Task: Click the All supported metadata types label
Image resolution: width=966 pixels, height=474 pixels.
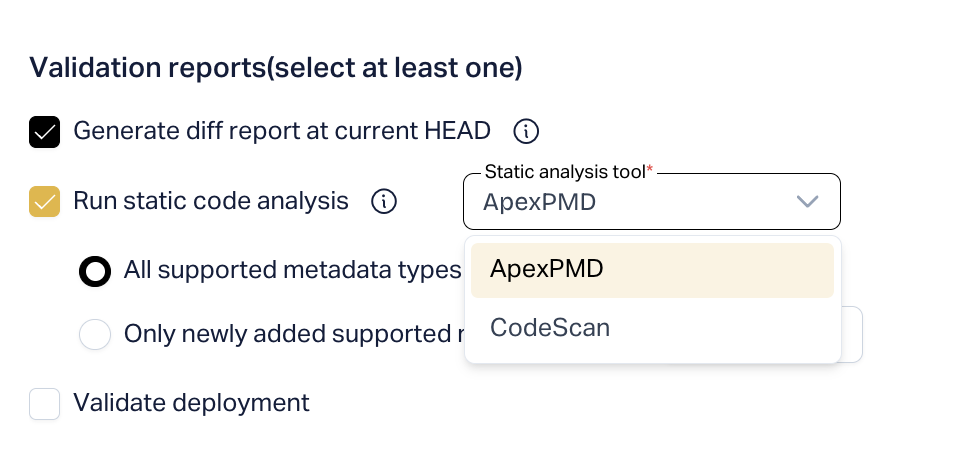Action: pyautogui.click(x=292, y=271)
